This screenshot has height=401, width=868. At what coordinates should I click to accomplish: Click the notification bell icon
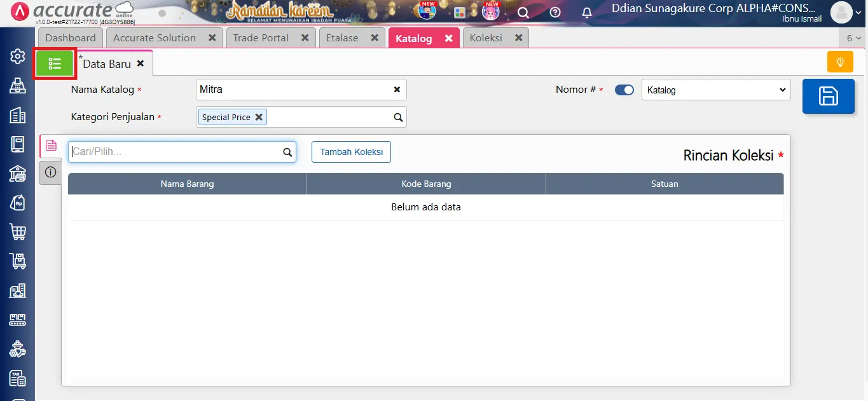point(586,12)
